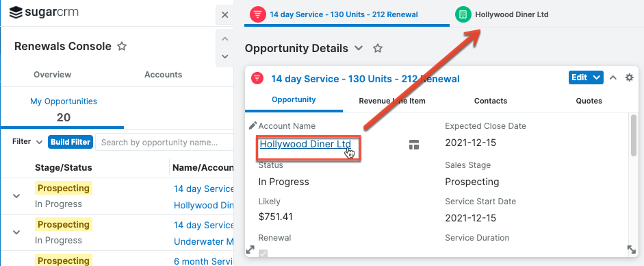This screenshot has width=644, height=266.
Task: Click dashlet title 14 day Service link
Action: coord(365,79)
